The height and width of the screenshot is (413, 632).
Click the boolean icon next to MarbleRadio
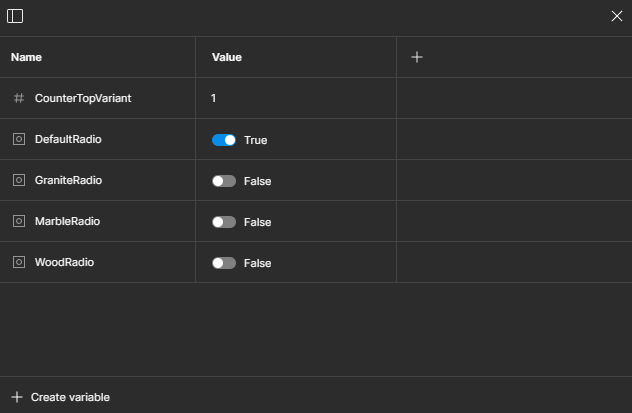pos(19,221)
